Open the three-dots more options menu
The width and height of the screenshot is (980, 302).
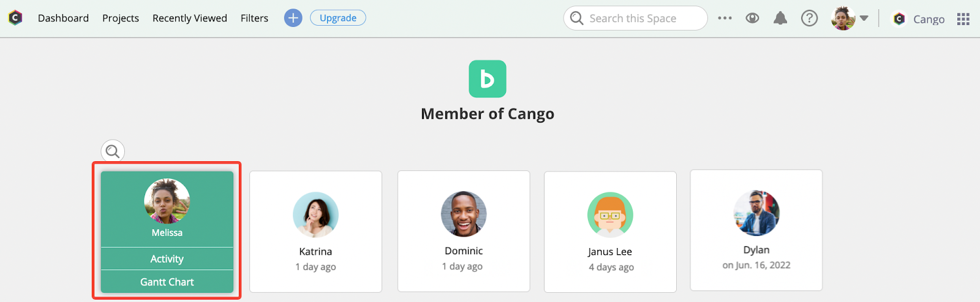click(725, 18)
